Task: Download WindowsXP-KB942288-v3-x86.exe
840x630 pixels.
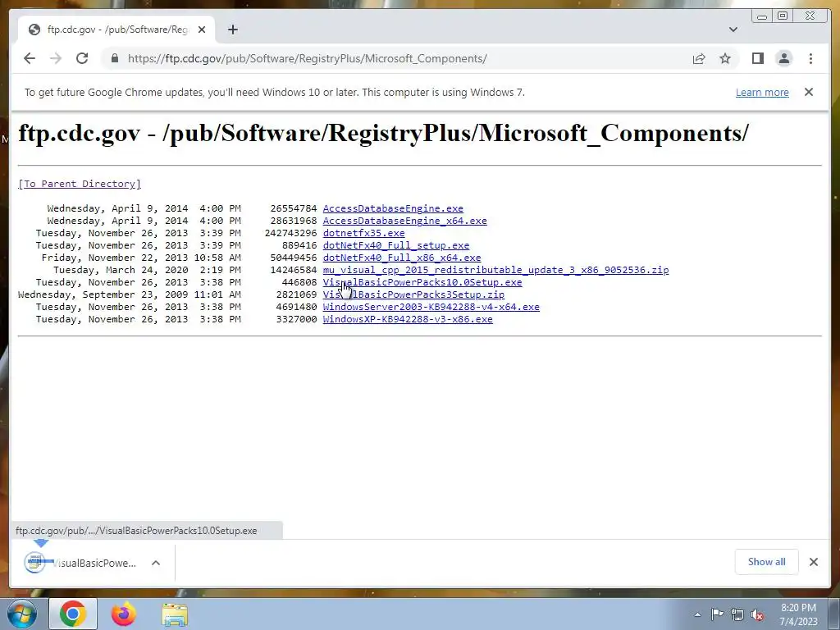Action: [408, 319]
